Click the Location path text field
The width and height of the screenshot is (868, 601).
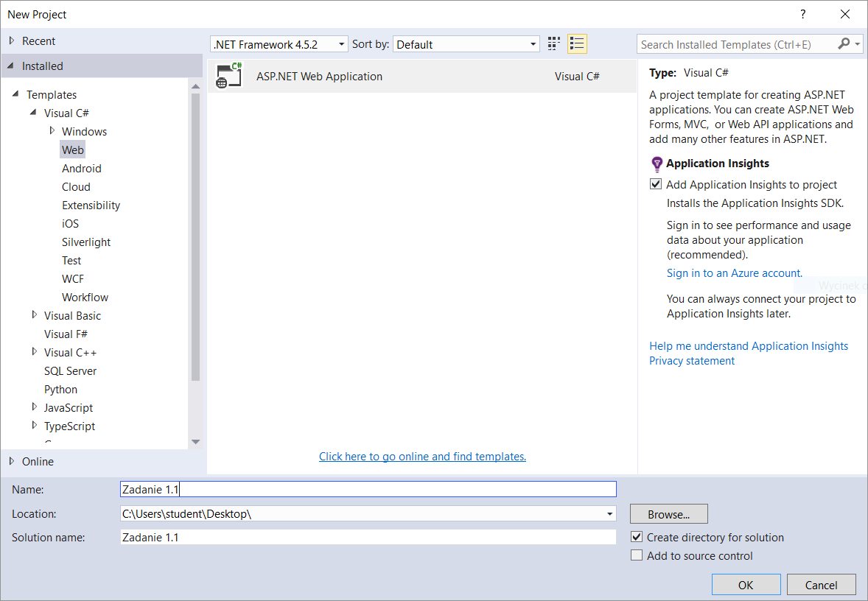tap(362, 513)
